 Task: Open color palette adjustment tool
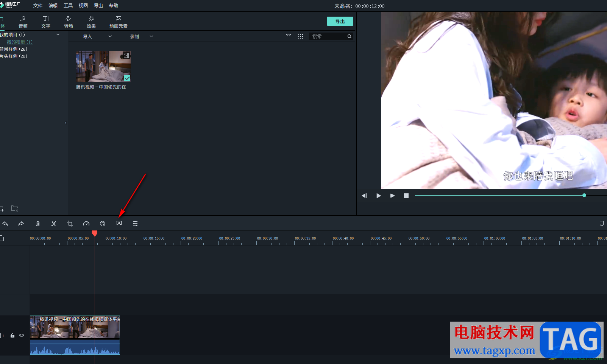pos(103,224)
